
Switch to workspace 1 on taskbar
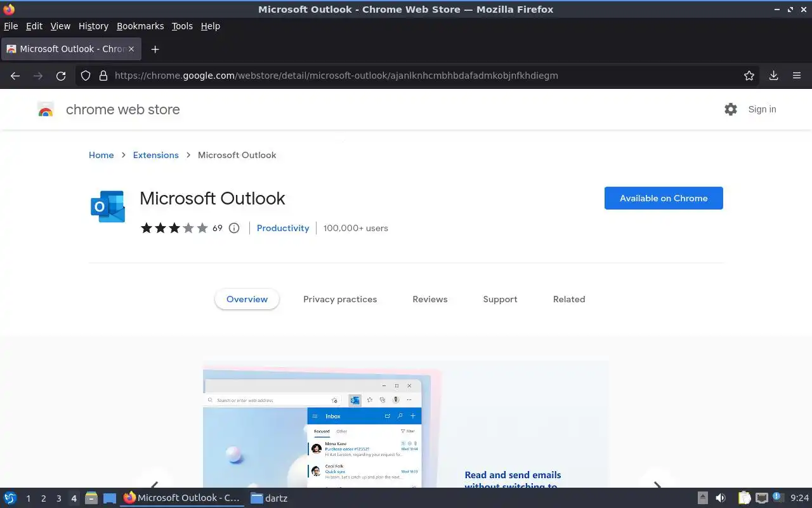(x=28, y=498)
